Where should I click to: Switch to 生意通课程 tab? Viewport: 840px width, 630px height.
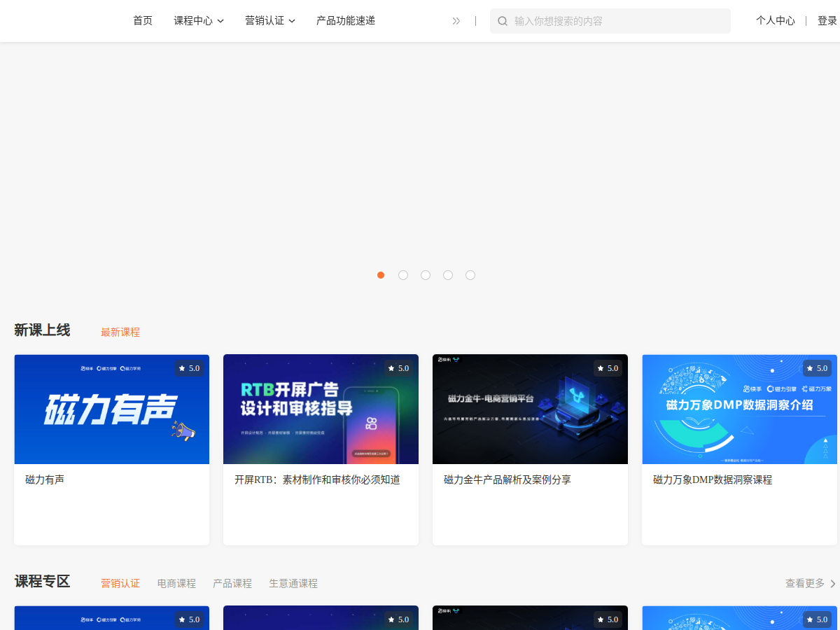pos(293,583)
